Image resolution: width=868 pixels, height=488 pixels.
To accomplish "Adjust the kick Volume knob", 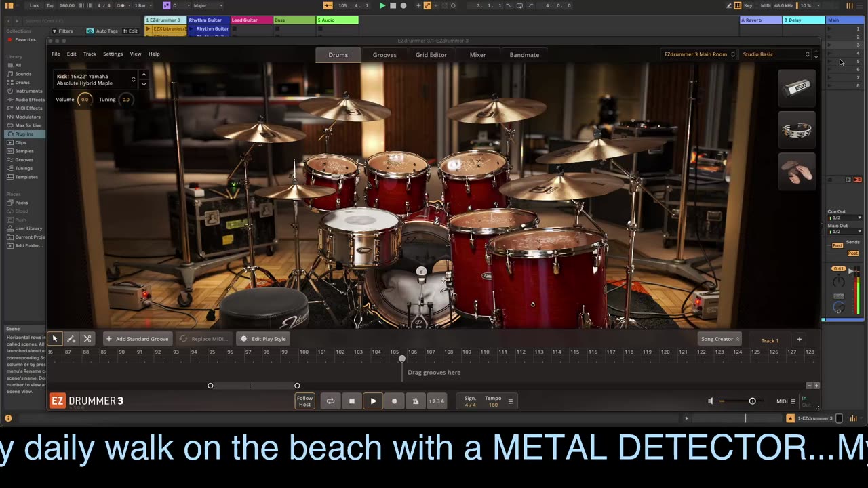I will (84, 100).
